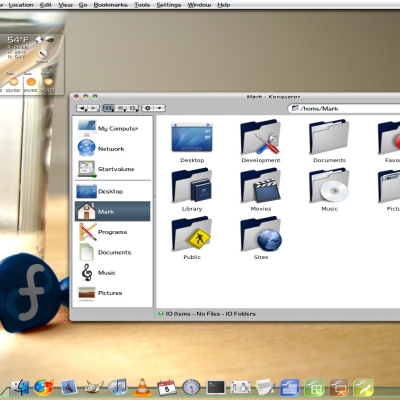This screenshot has width=400, height=400.
Task: Select Desktop in the sidebar
Action: point(113,191)
